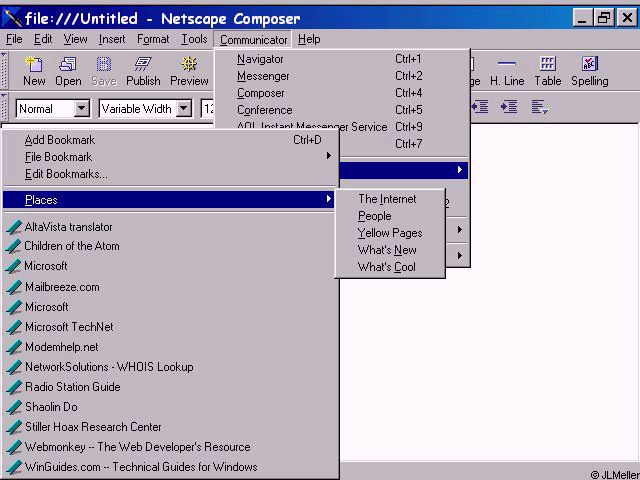Click the Publish toolbar icon

143,64
